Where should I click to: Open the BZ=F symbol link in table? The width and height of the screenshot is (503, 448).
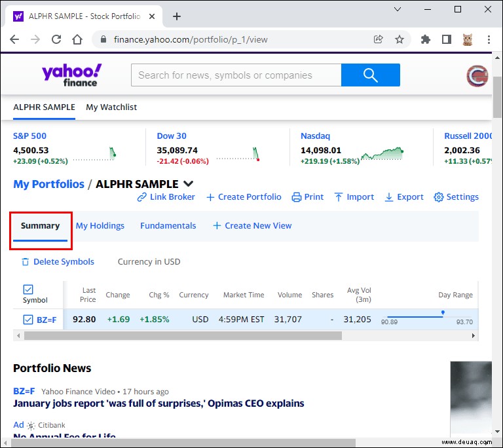click(47, 320)
